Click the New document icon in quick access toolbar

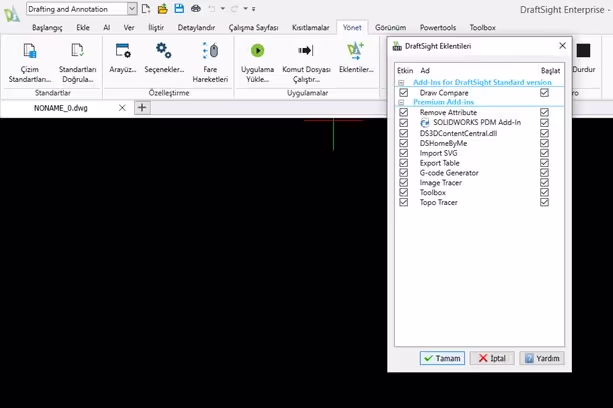click(146, 9)
